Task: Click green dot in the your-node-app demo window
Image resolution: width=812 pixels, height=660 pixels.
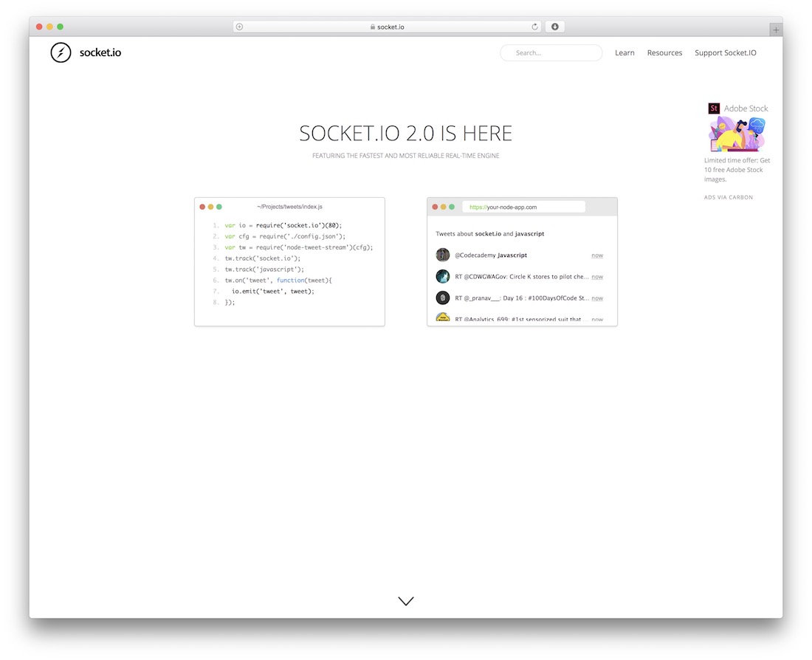Action: coord(452,207)
